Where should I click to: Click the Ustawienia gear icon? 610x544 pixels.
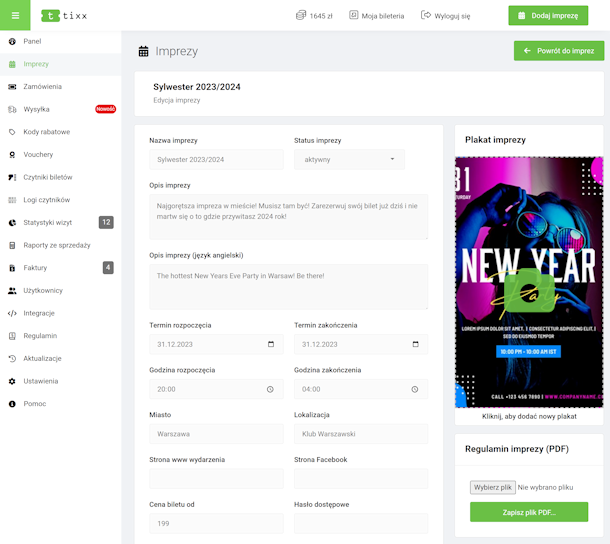(x=12, y=381)
